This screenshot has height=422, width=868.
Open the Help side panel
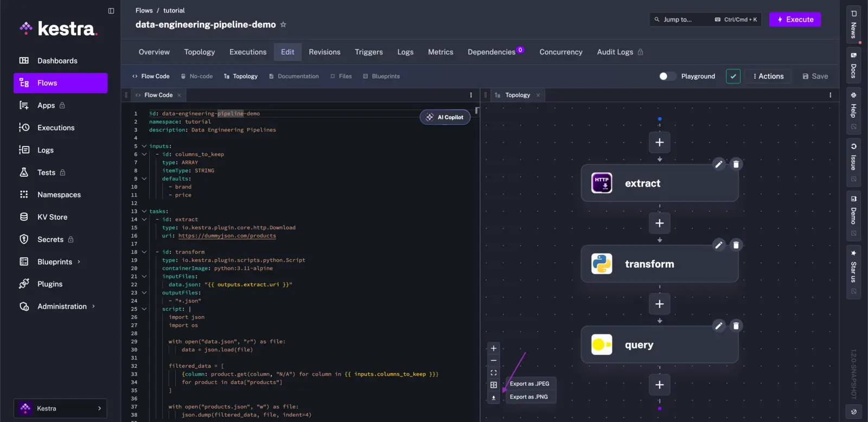(853, 111)
